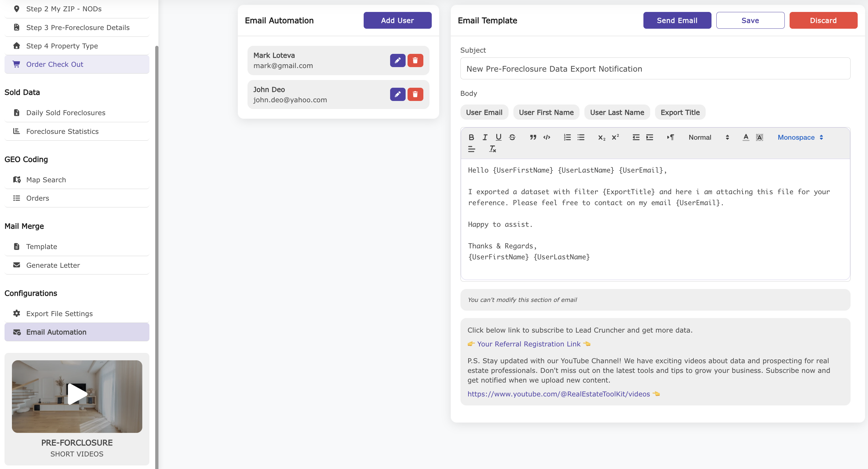This screenshot has width=868, height=469.
Task: Go to Foreclosure Statistics page
Action: click(x=62, y=131)
